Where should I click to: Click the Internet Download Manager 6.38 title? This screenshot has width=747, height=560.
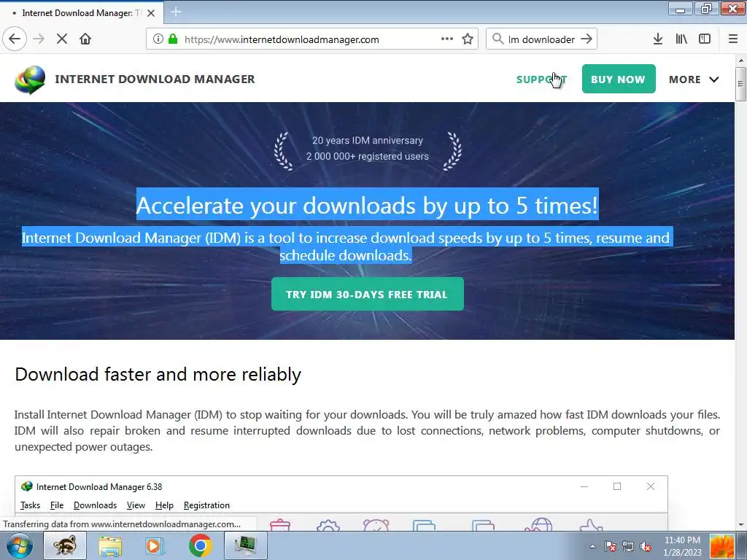click(x=99, y=486)
